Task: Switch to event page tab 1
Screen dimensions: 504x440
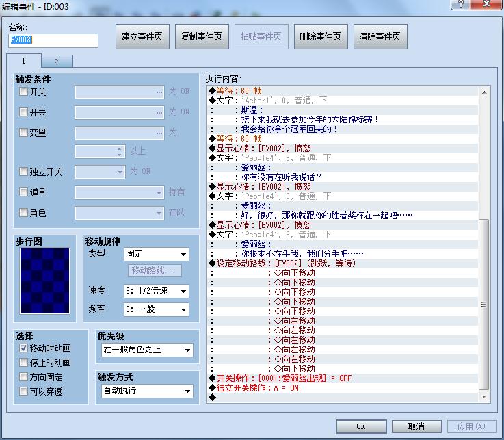Action: click(24, 61)
